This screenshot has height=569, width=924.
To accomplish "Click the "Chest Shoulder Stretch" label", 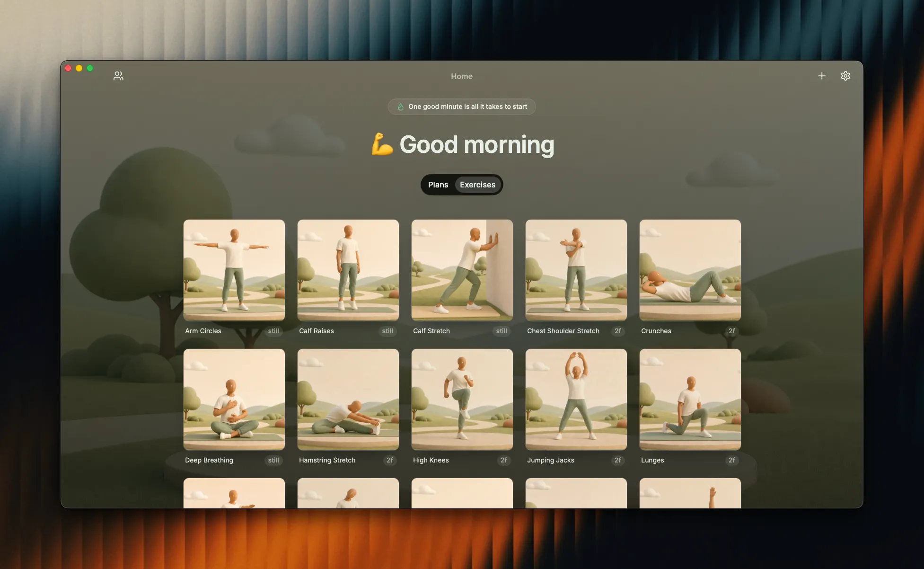I will coord(563,331).
